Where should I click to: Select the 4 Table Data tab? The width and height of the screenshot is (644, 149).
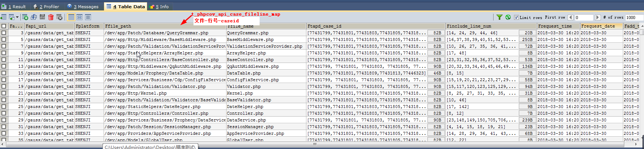tap(125, 6)
